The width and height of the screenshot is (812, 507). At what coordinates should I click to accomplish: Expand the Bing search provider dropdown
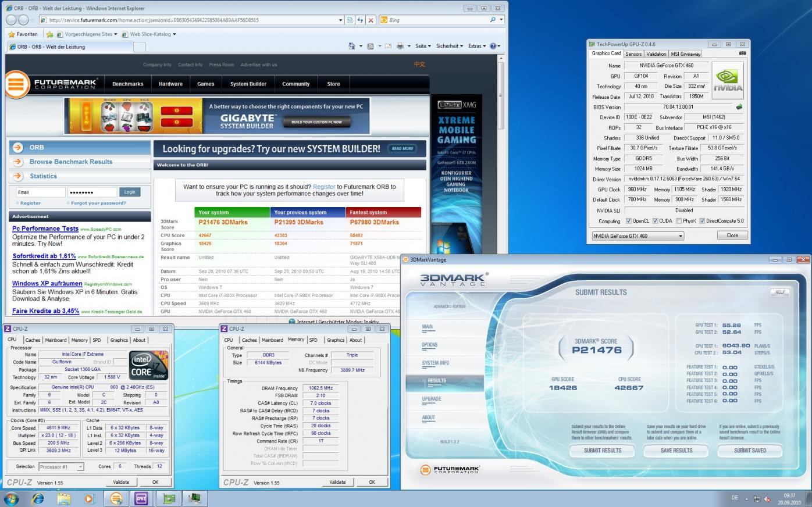500,20
